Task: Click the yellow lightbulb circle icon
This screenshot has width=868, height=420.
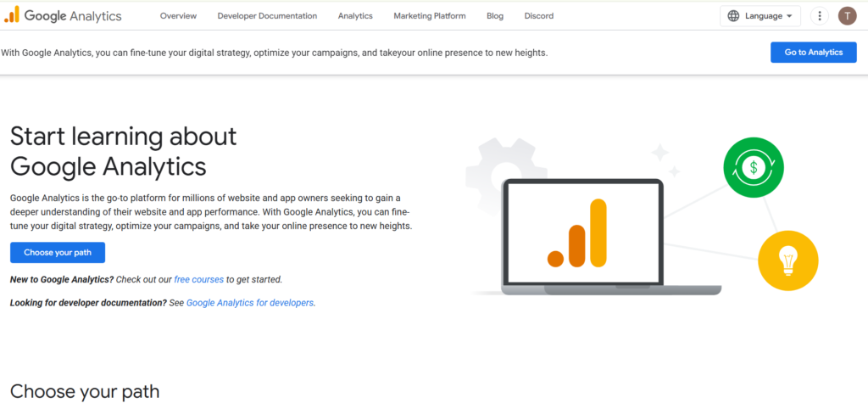Action: pos(787,260)
